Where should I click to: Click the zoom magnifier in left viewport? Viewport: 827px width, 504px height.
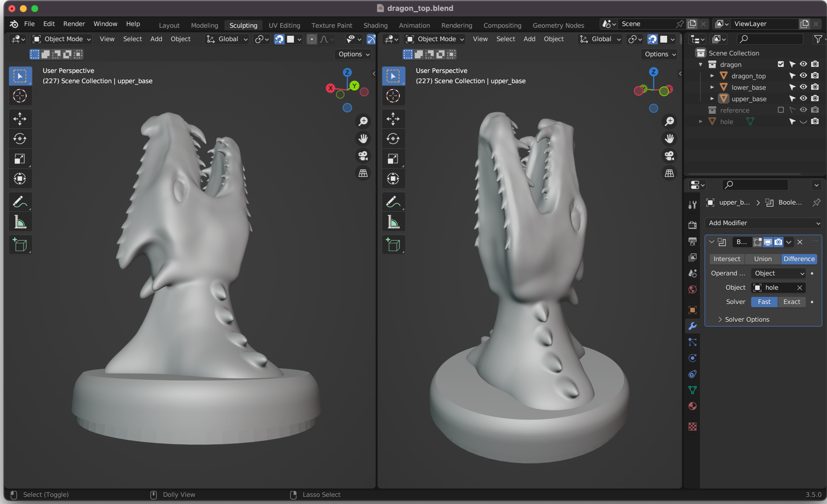(x=363, y=121)
